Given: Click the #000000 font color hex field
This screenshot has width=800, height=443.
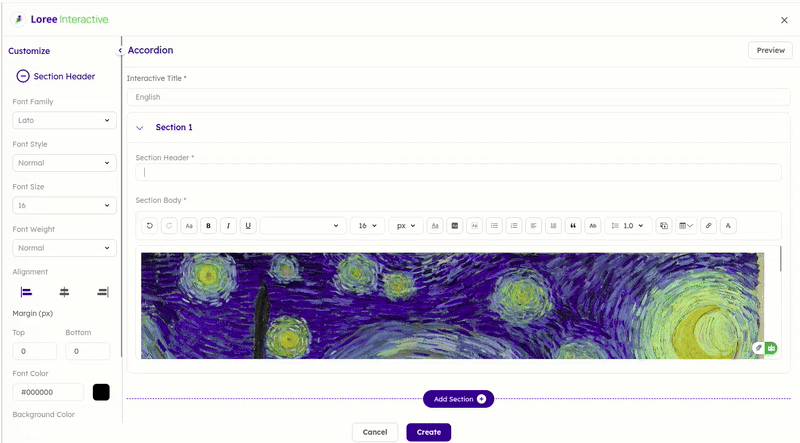Looking at the screenshot, I should point(48,392).
